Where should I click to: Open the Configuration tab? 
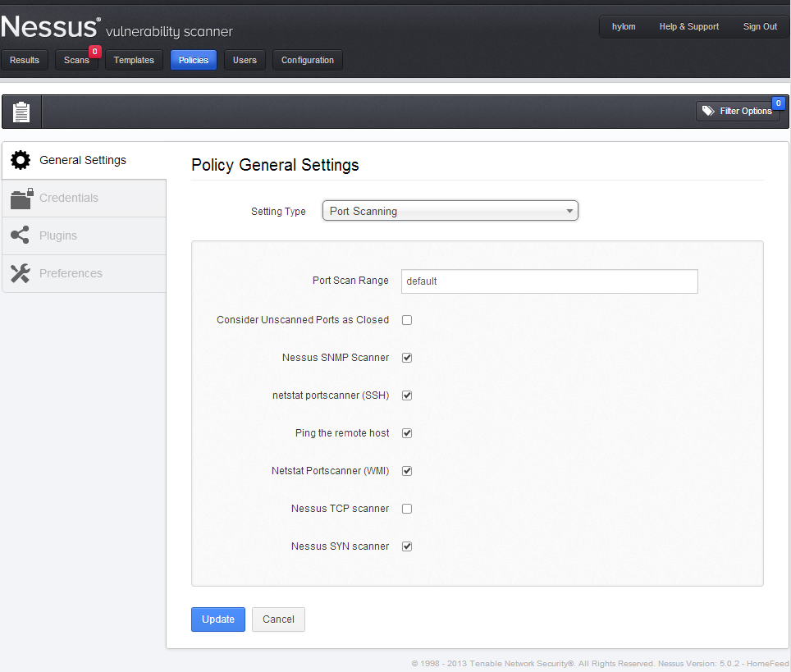308,60
